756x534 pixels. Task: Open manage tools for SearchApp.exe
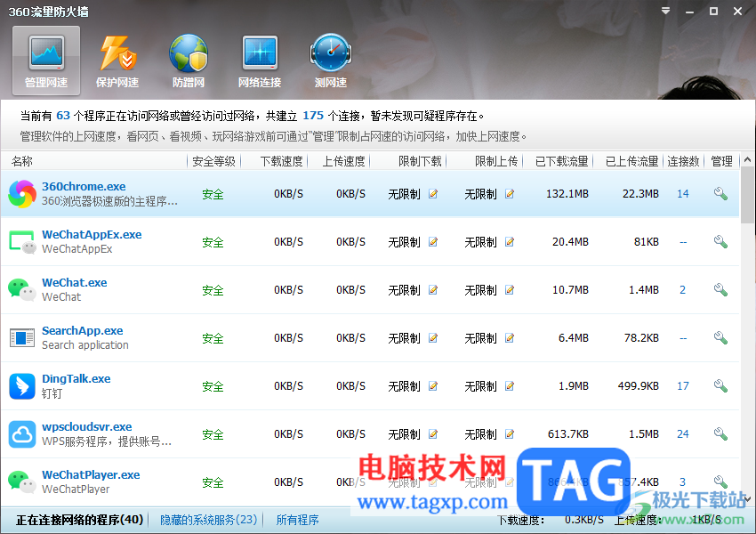pos(720,337)
